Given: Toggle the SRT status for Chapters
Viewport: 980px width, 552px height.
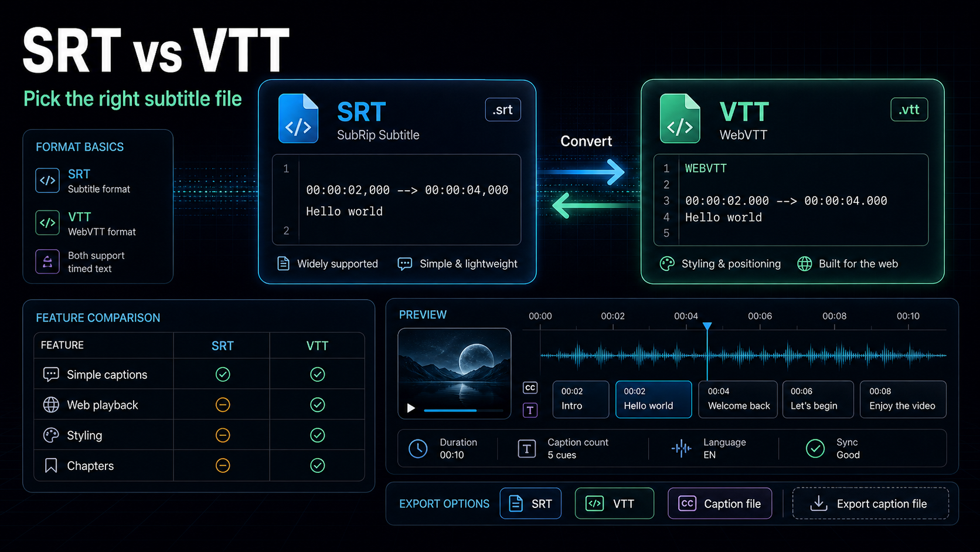Looking at the screenshot, I should [223, 466].
